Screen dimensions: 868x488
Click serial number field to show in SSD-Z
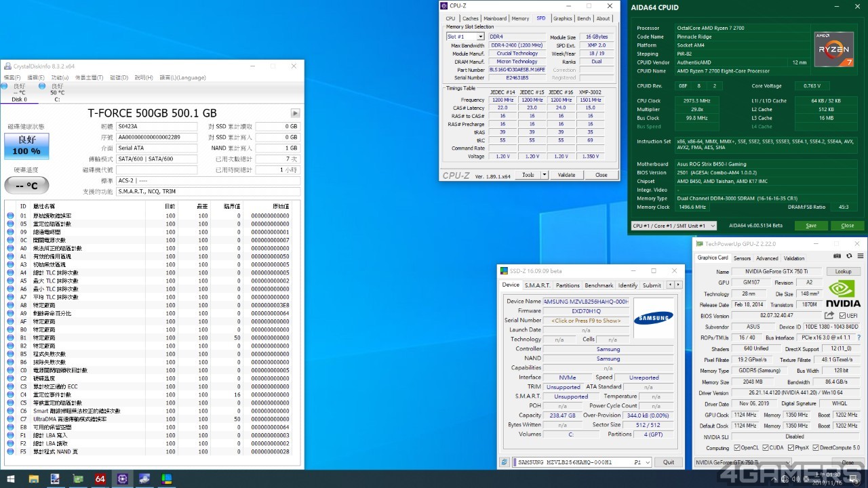586,321
